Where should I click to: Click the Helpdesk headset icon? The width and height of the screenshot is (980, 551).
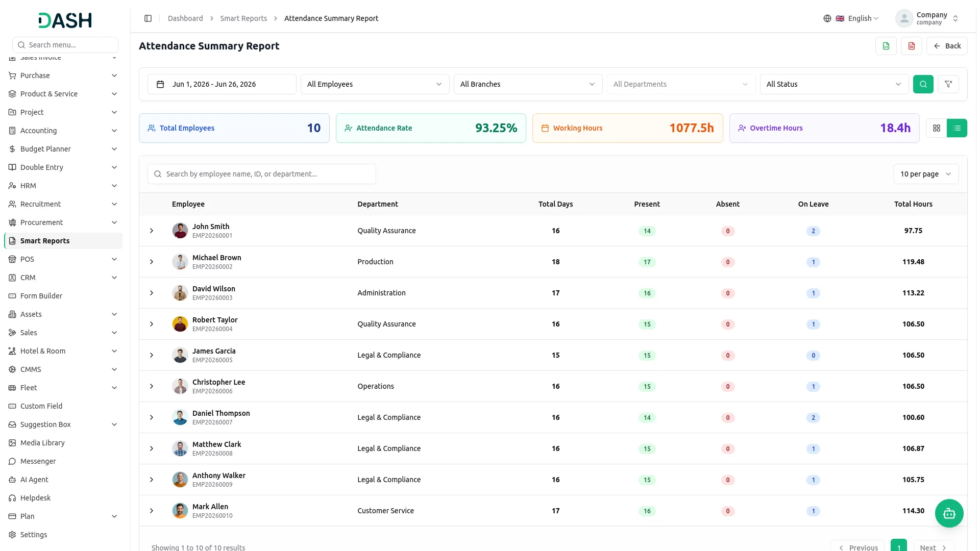(12, 498)
